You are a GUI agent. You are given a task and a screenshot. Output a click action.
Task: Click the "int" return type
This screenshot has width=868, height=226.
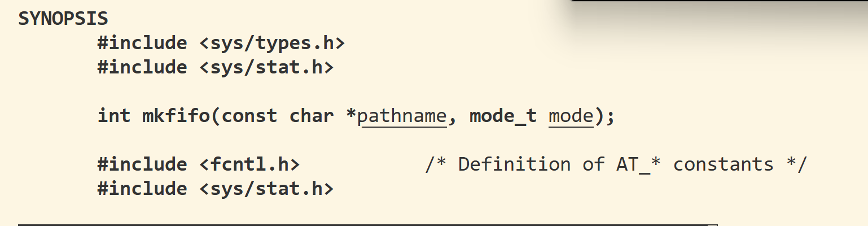114,116
